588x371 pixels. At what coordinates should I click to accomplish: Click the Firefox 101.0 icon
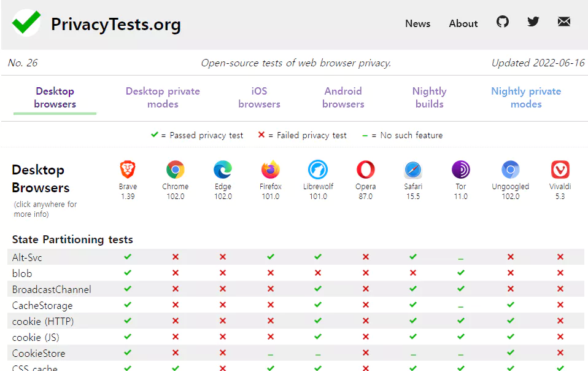pyautogui.click(x=270, y=170)
